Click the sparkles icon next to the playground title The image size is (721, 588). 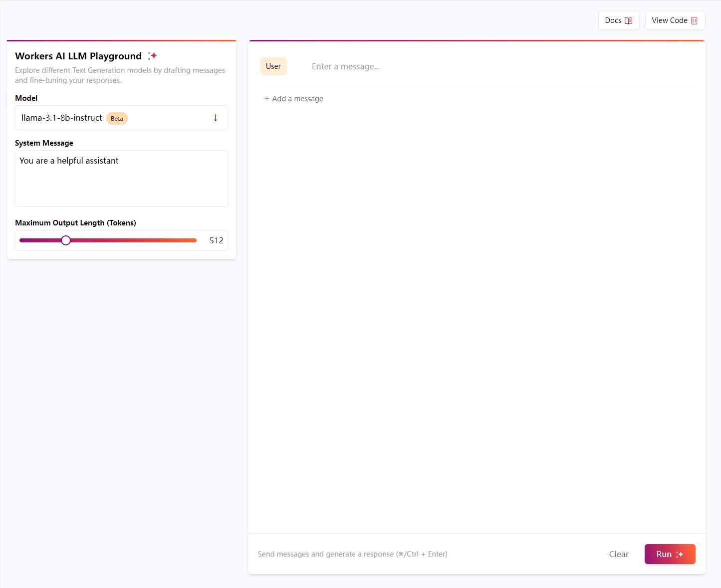click(153, 55)
